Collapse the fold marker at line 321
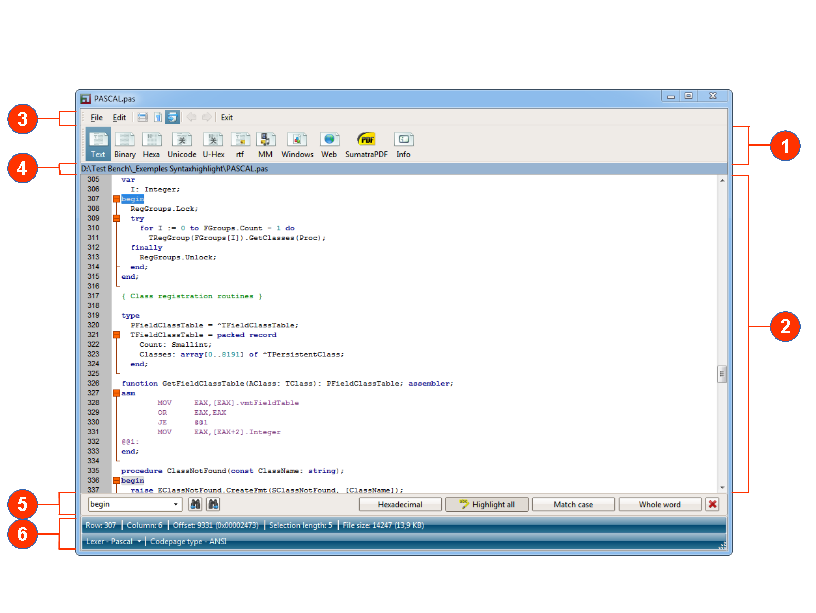 pyautogui.click(x=117, y=335)
